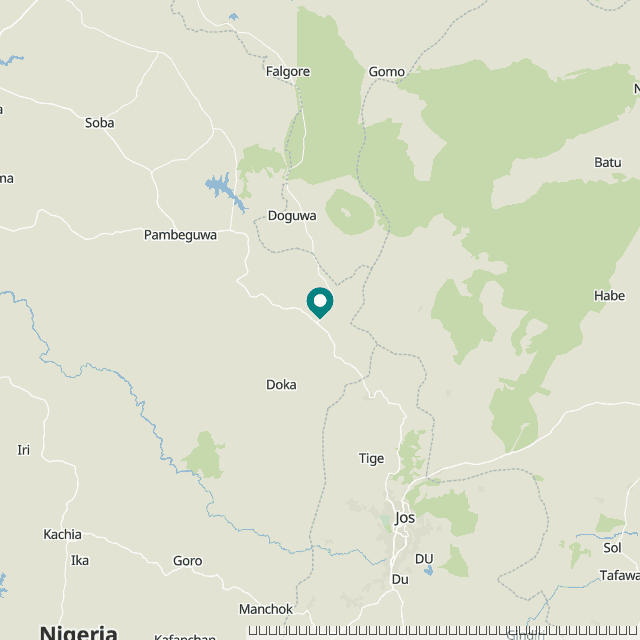Viewport: 640px width, 640px height.
Task: Click the Nigeria country label
Action: click(78, 632)
